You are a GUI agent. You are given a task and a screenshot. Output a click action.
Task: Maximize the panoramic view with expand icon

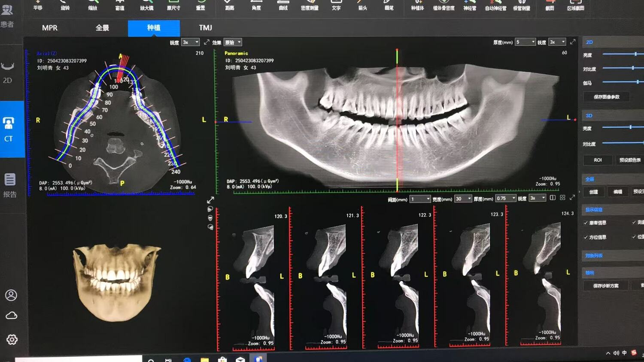coord(572,42)
